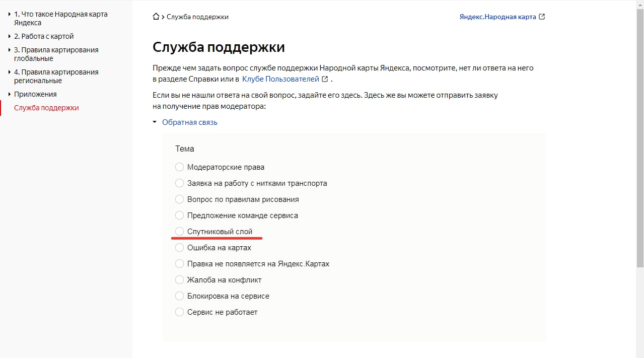Viewport: 644px width, 358px height.
Task: Click external link icon beside Яндекс.Народная карта
Action: click(x=542, y=17)
